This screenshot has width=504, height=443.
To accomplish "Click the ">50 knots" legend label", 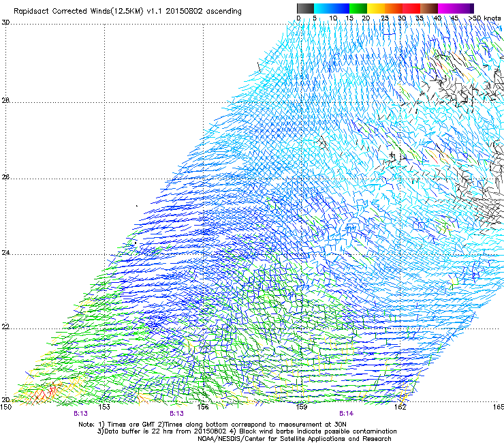I will click(485, 18).
